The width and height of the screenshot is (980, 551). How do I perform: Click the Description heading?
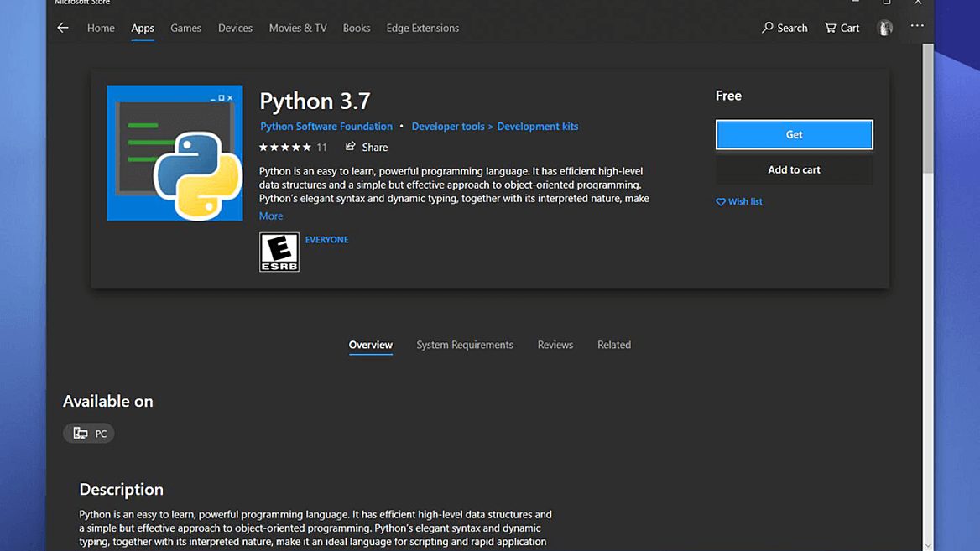point(122,489)
